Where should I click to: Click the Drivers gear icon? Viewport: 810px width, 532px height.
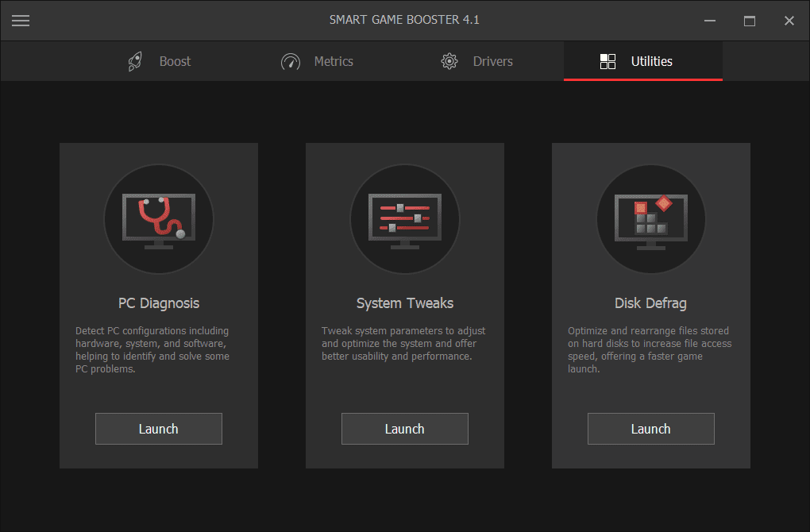coord(449,61)
